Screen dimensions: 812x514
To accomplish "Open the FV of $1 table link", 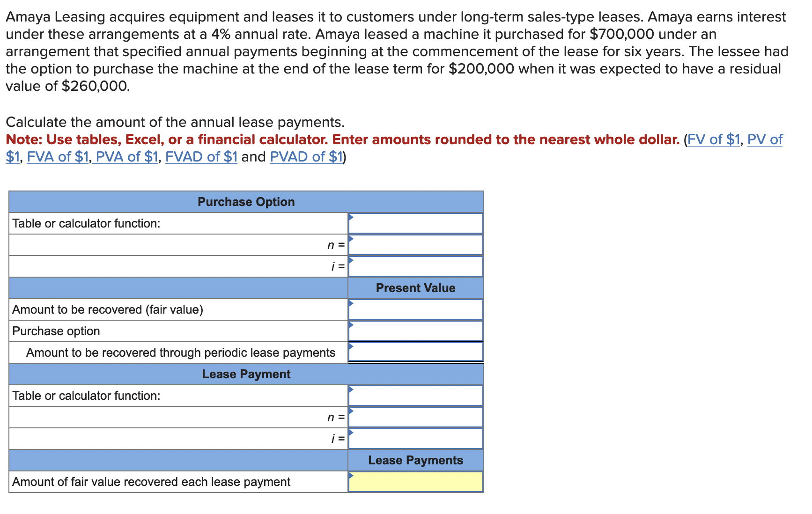I will tap(713, 140).
